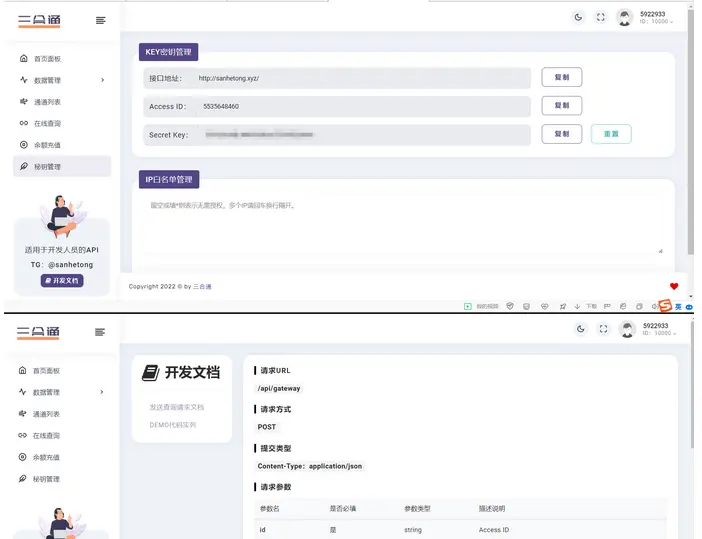Select the Content-Type: application/json text
702x539 pixels.
(x=310, y=466)
